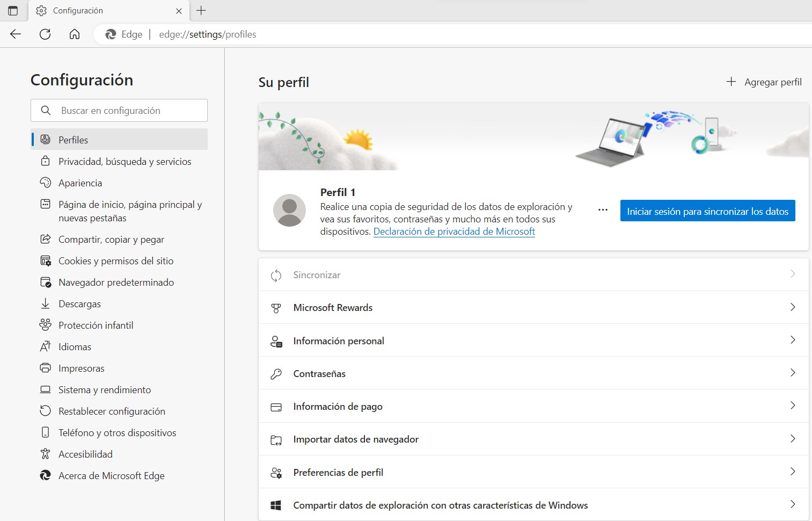
Task: Click the Descargas download arrow icon
Action: [46, 303]
